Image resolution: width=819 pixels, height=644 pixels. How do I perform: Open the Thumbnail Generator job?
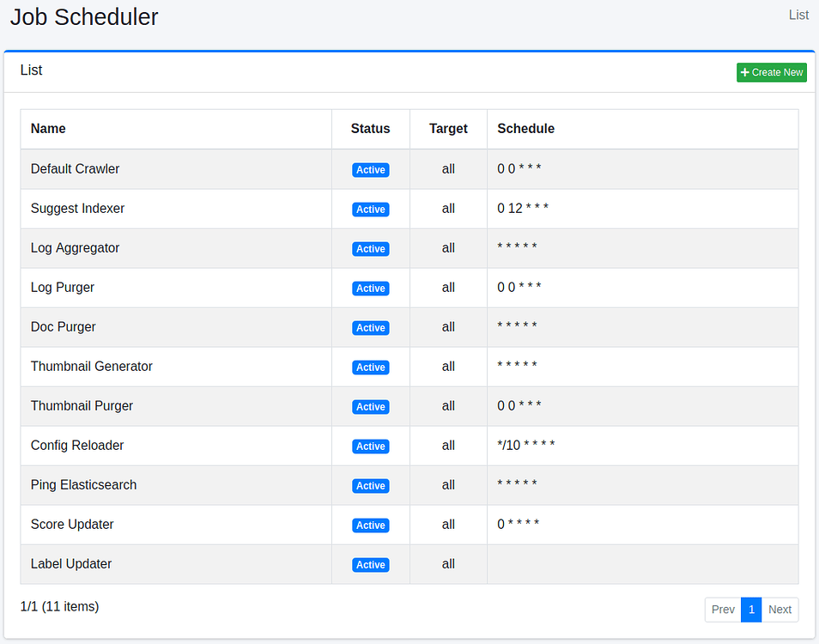[x=92, y=367]
